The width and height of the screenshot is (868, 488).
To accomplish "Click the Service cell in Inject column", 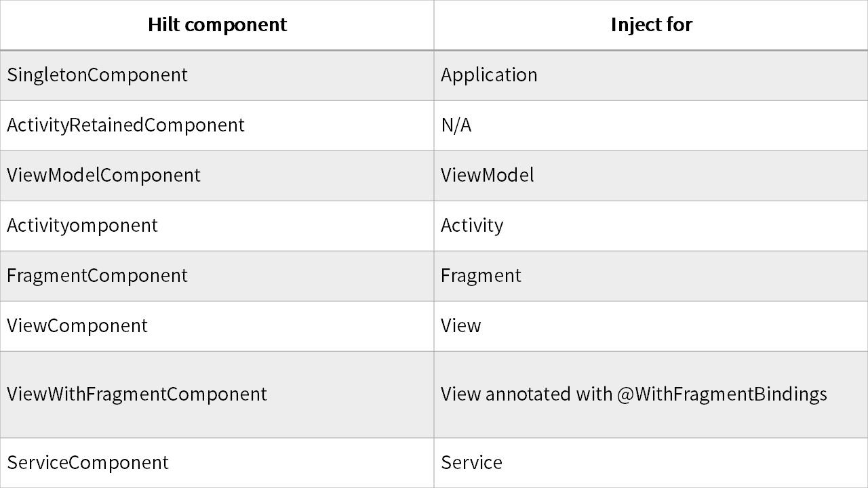I will pos(471,463).
